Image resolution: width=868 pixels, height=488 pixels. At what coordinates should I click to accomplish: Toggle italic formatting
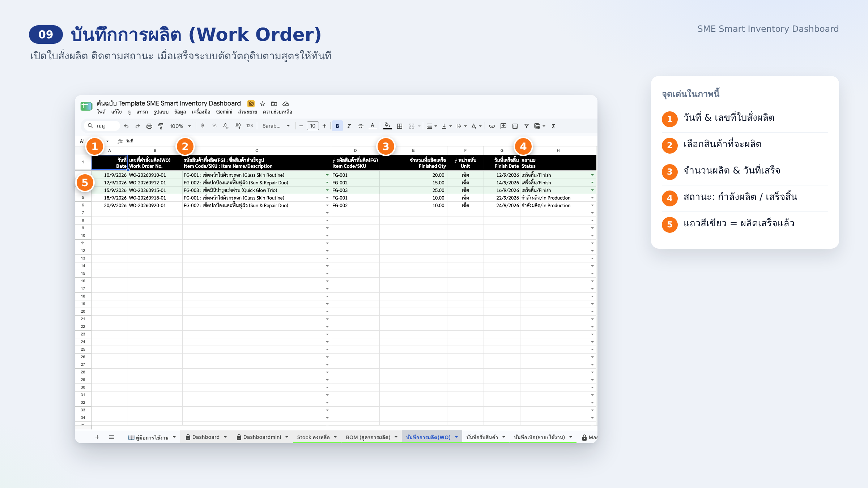[349, 126]
